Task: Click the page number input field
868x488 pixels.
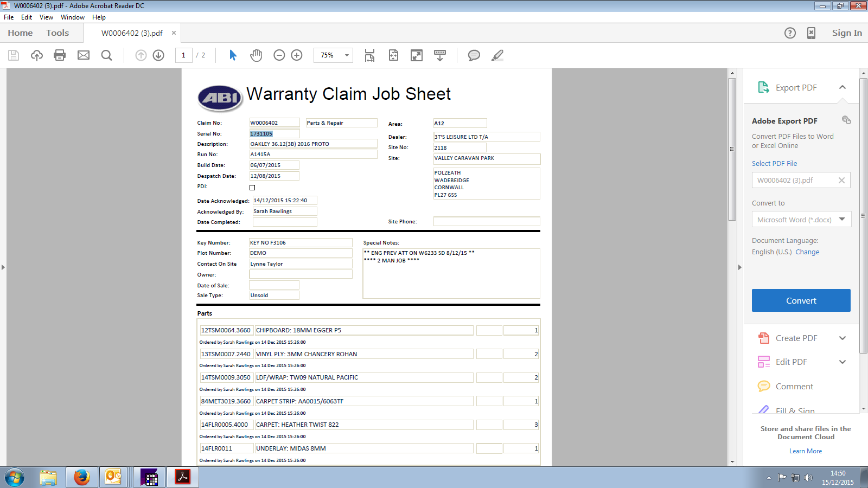Action: point(183,55)
